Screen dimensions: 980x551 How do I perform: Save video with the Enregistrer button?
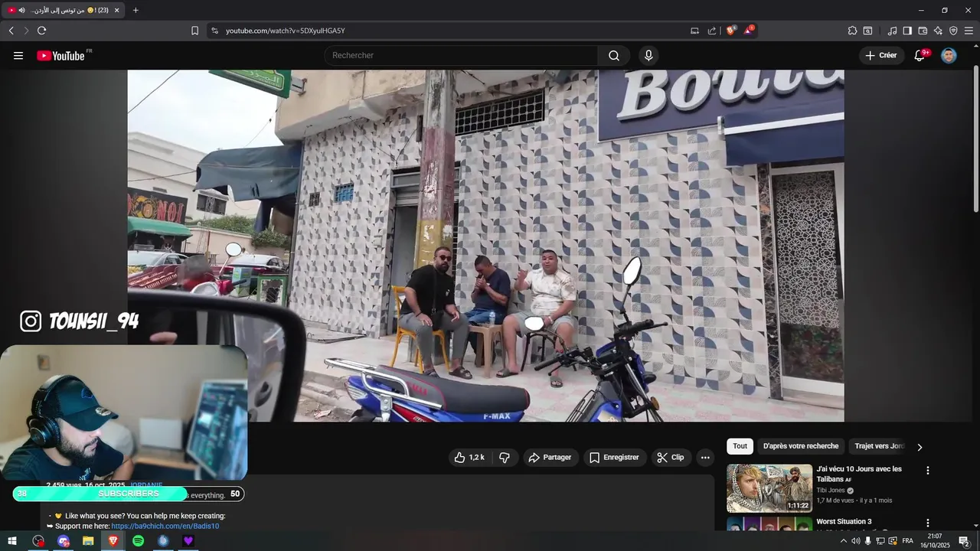[614, 458]
